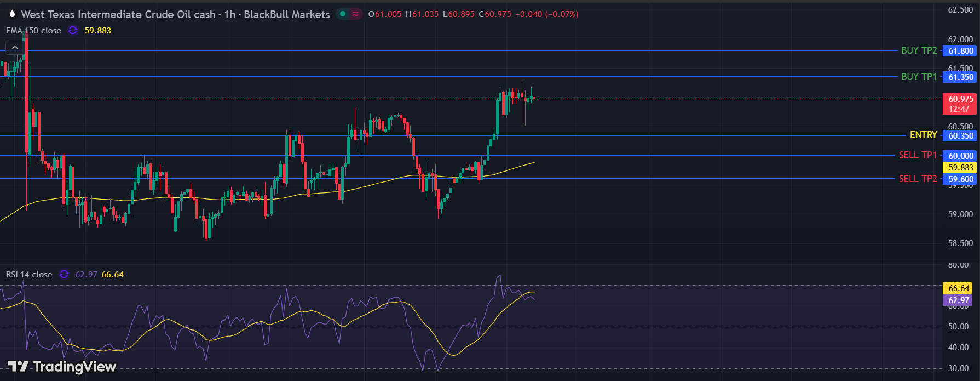Image resolution: width=980 pixels, height=381 pixels.
Task: Click the yellow ENTRY line label
Action: tap(923, 135)
